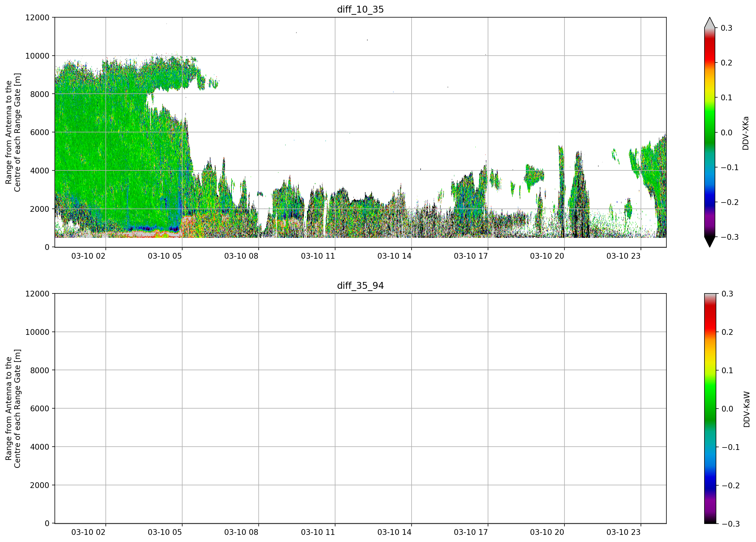Click the y-axis range label of diff_10_35 plot
The height and width of the screenshot is (542, 756).
click(13, 132)
